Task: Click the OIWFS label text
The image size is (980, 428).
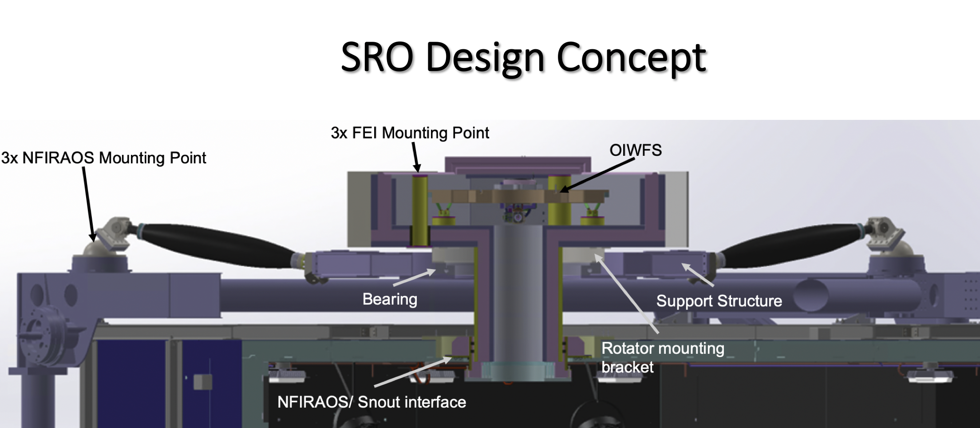Action: [635, 151]
